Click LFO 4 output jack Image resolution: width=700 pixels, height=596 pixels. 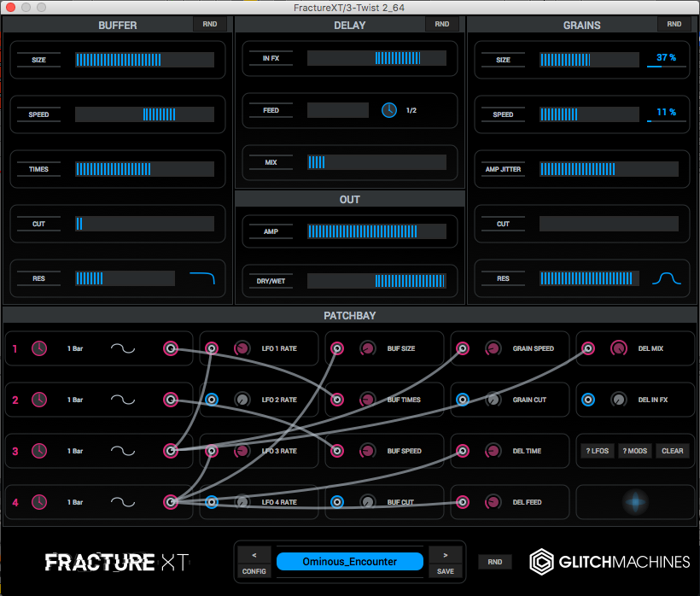[x=171, y=502]
